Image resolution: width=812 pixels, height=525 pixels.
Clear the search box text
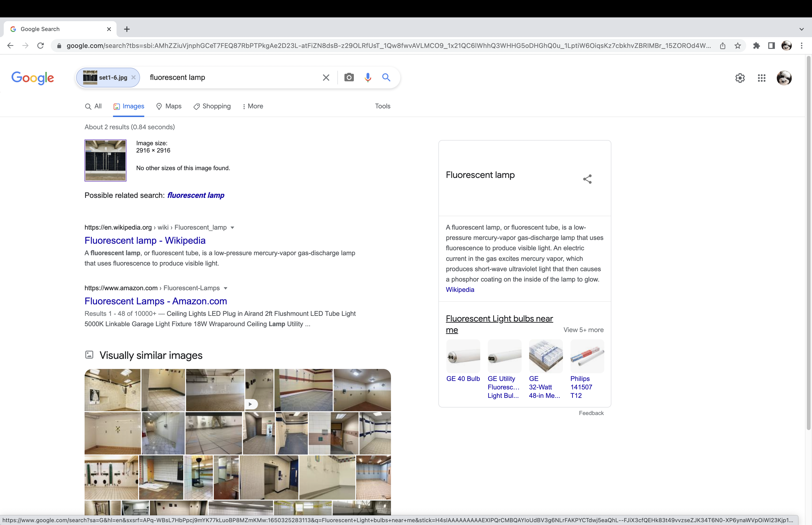[326, 77]
